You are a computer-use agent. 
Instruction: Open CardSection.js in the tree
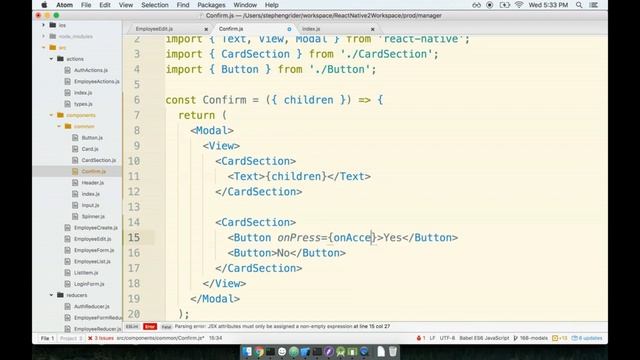pyautogui.click(x=99, y=160)
